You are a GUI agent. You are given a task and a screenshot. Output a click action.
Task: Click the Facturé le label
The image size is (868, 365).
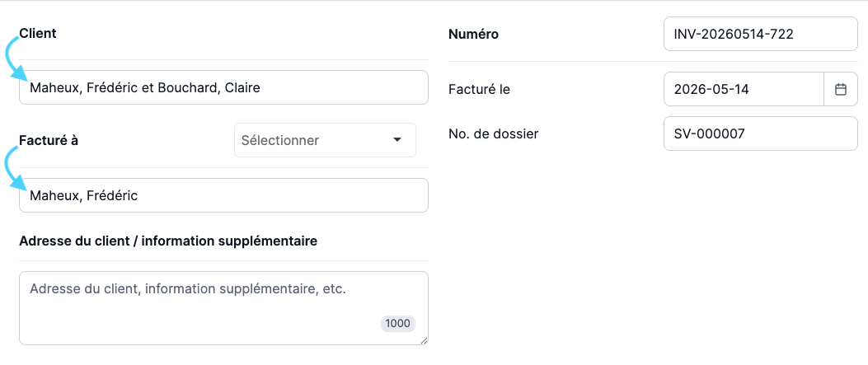pos(480,89)
